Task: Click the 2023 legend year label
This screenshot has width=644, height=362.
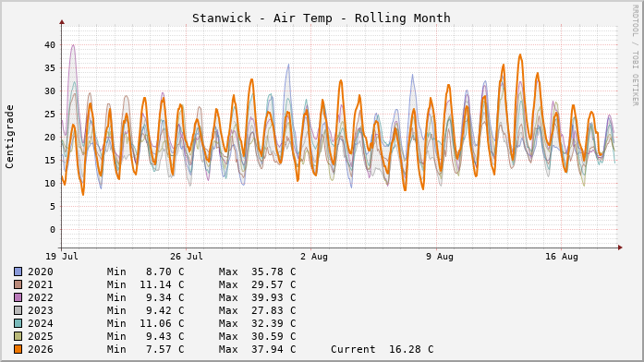Action: tap(41, 310)
